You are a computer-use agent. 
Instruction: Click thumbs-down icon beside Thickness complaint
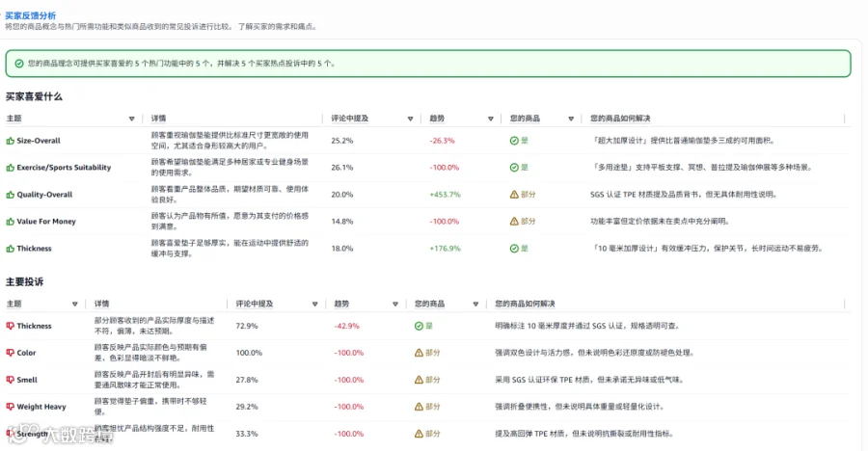[10, 326]
